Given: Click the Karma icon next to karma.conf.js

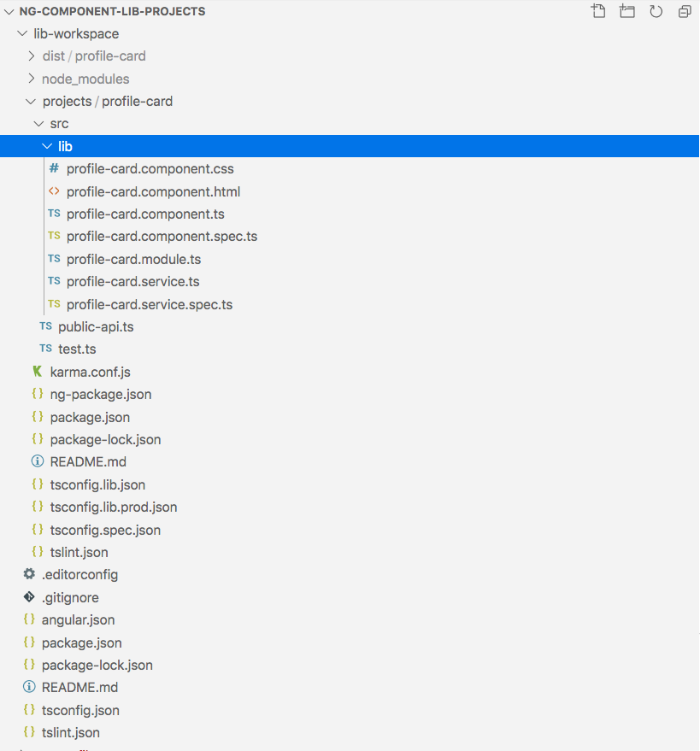Looking at the screenshot, I should (36, 371).
